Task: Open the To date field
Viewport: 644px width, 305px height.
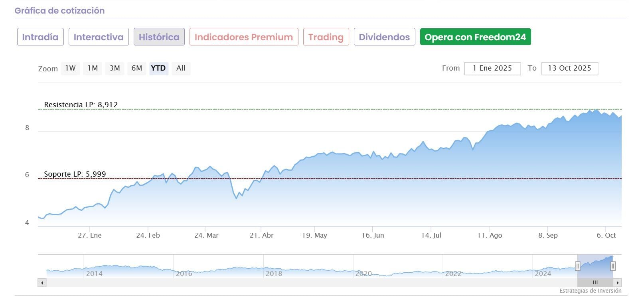Action: (x=569, y=68)
